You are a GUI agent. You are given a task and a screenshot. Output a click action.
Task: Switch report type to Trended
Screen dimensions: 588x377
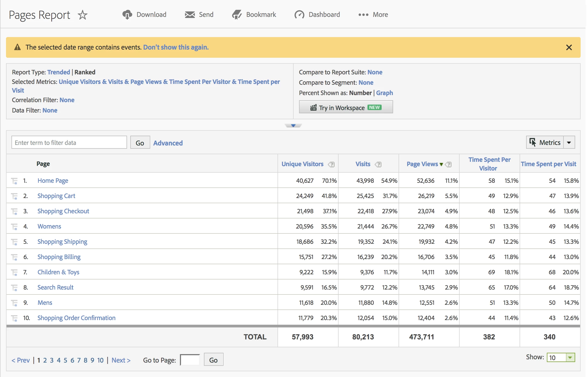pyautogui.click(x=59, y=72)
